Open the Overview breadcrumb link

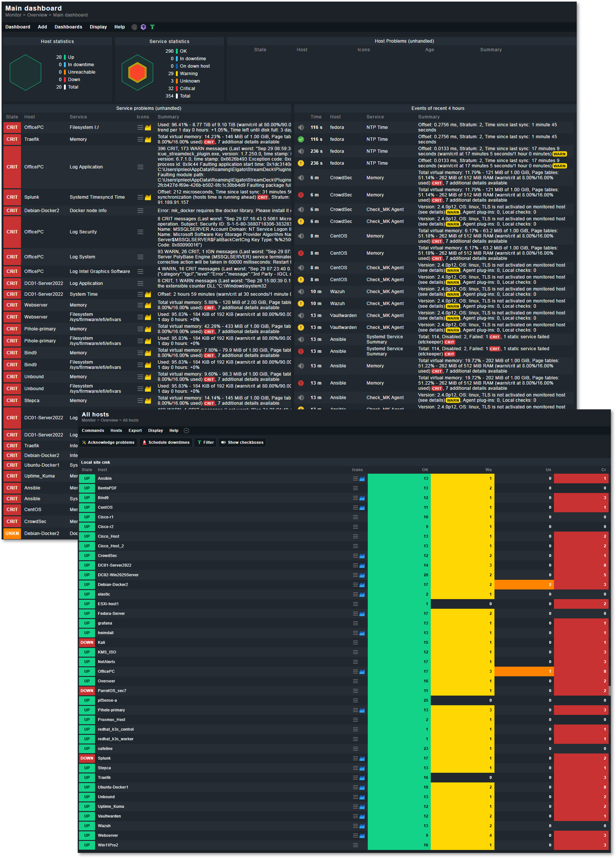(x=37, y=15)
